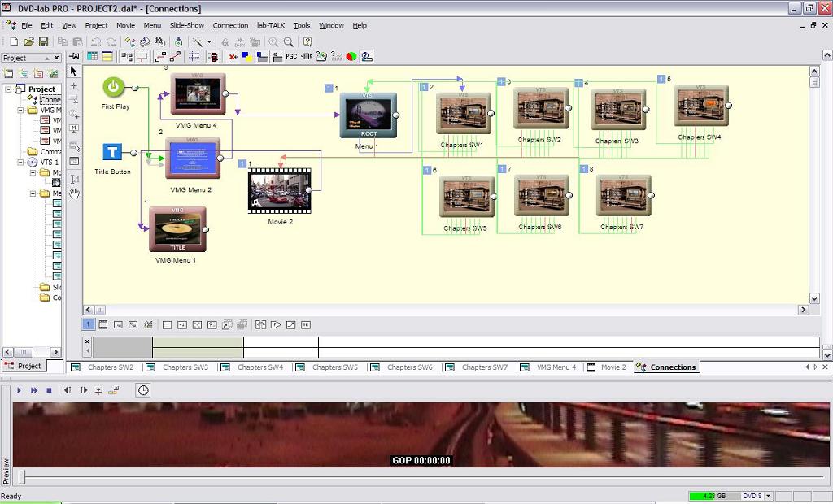Select the add menu tool with M icon
833x504 pixels.
point(74,129)
